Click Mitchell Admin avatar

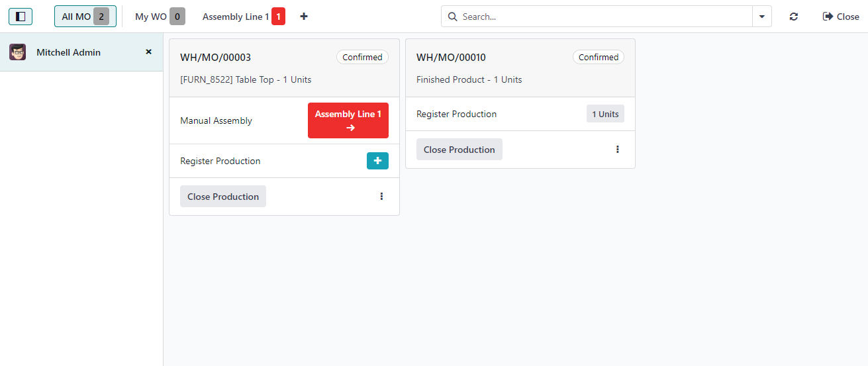tap(18, 52)
